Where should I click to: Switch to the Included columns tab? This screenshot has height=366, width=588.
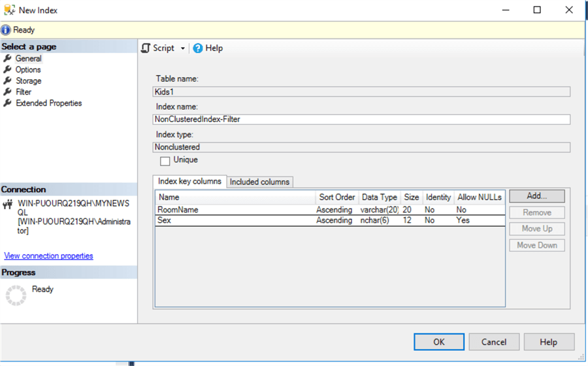(259, 182)
